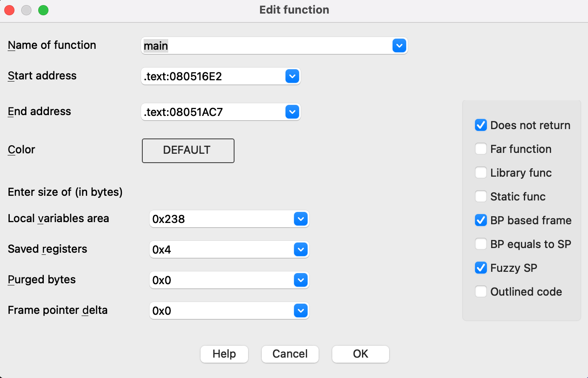
Task: Check the Static func option
Action: coord(481,197)
